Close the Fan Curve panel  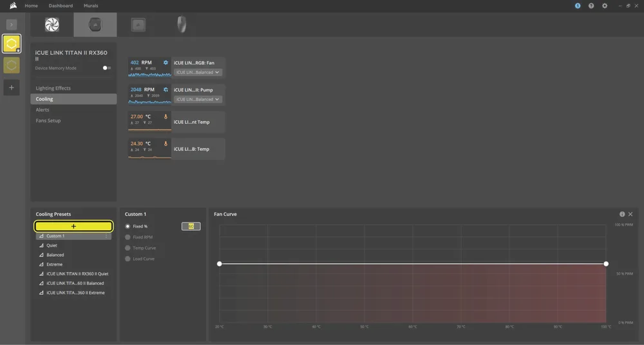coord(630,214)
